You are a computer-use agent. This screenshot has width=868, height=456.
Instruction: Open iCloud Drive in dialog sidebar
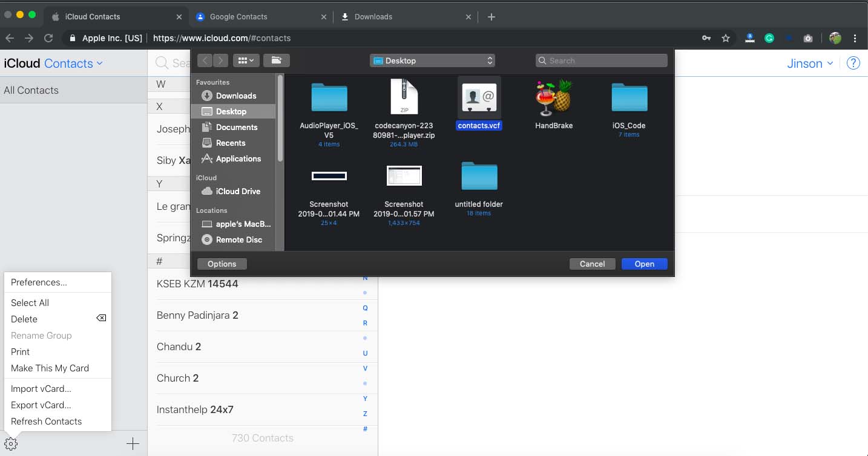(234, 191)
